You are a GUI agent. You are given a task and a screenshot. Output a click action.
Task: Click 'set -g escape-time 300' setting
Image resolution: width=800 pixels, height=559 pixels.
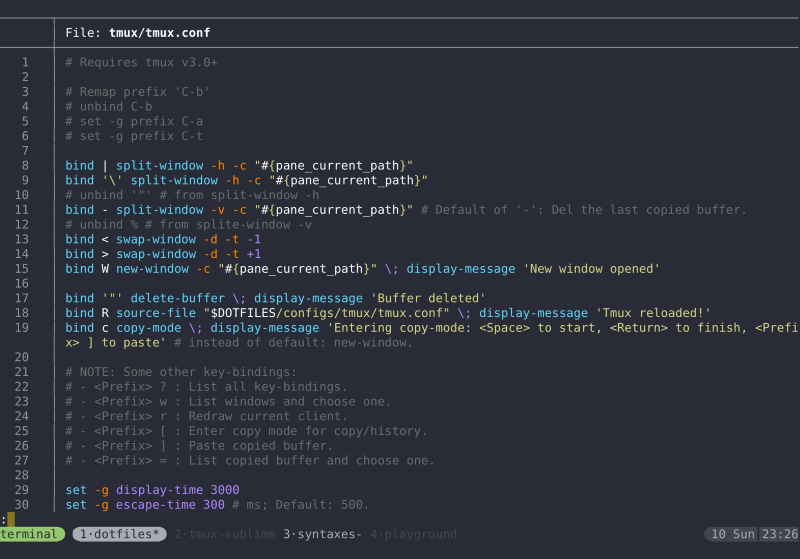tap(145, 505)
